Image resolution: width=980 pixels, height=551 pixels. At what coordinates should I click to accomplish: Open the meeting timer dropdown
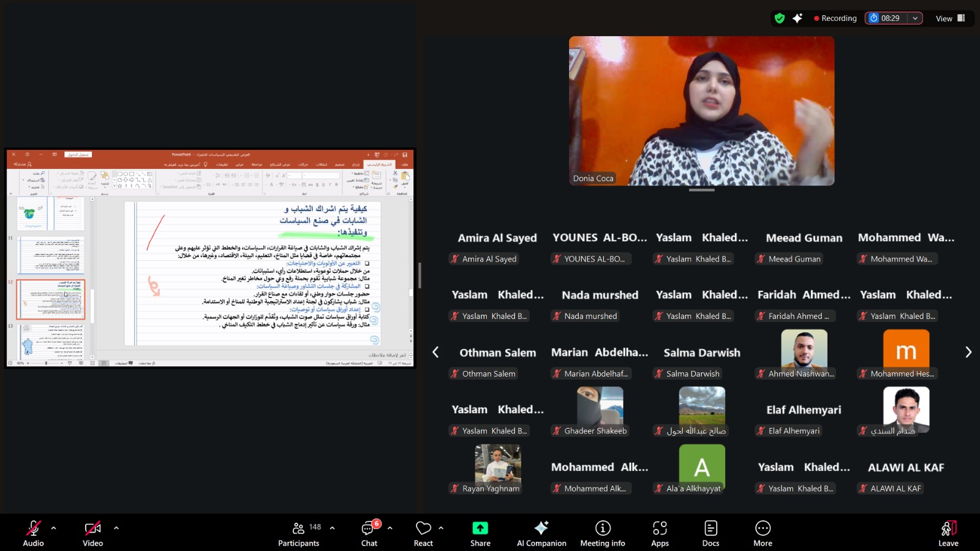915,18
